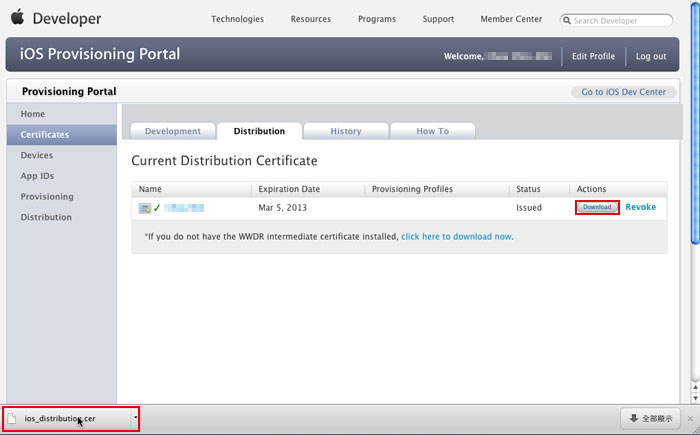
Task: Click the scrollbar up arrow
Action: coord(696,388)
